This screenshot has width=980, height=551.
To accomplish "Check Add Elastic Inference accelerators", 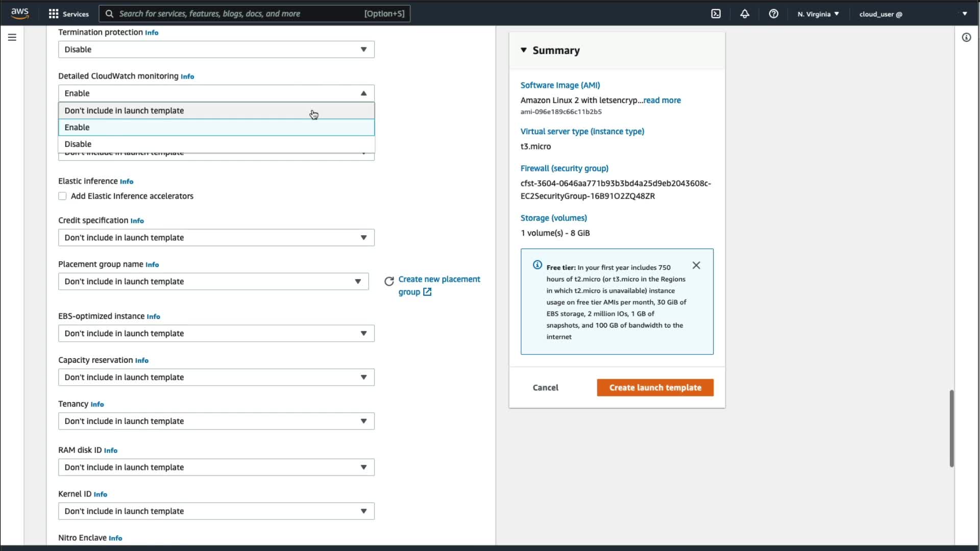I will [x=62, y=196].
